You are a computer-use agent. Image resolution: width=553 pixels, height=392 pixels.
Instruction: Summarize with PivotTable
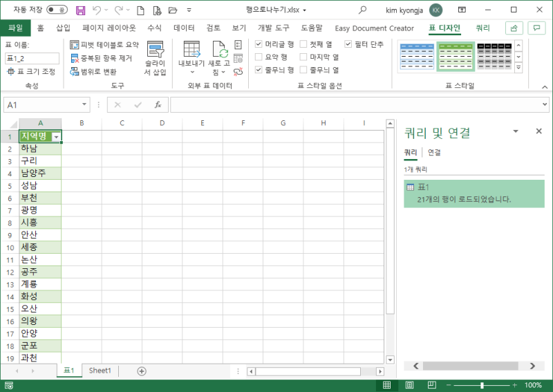pyautogui.click(x=104, y=44)
